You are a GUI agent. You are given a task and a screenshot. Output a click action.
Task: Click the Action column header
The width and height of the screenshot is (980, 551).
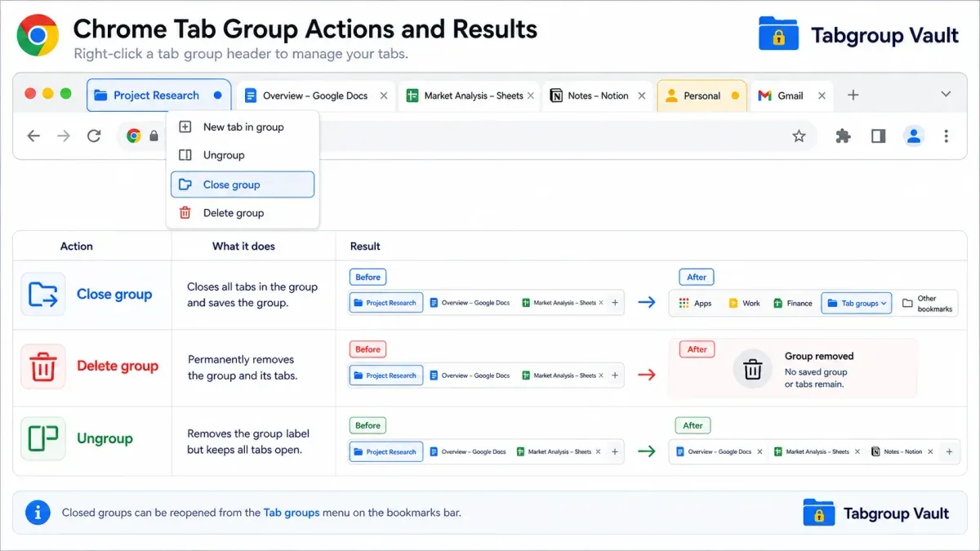tap(77, 246)
